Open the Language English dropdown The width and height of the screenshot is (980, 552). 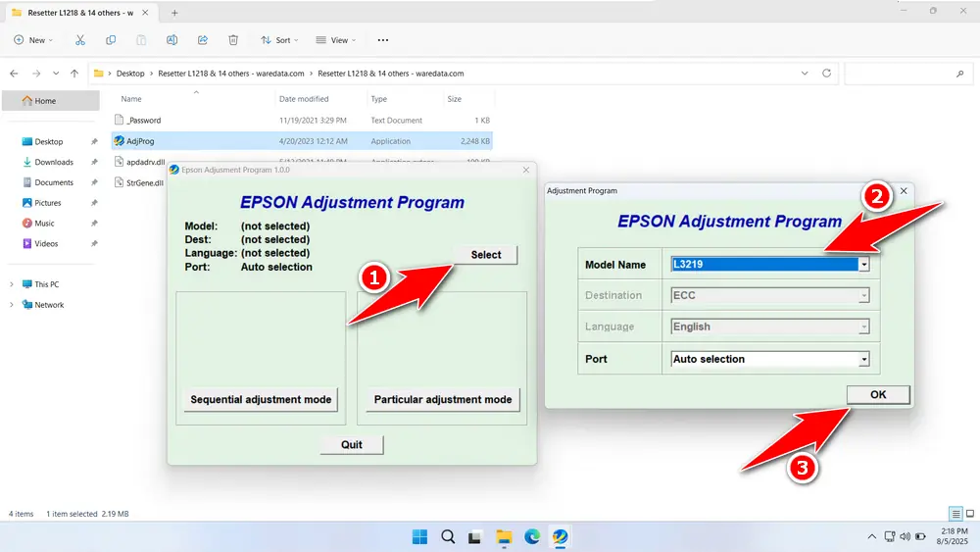[863, 326]
